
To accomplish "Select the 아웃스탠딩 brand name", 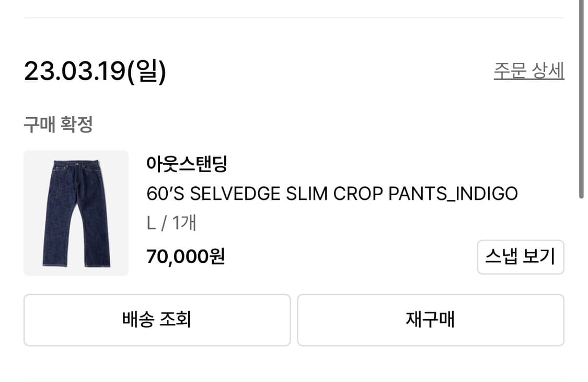I will 187,165.
